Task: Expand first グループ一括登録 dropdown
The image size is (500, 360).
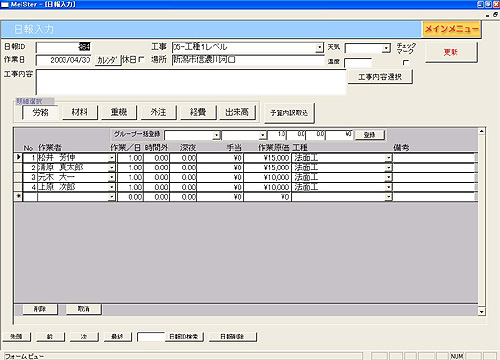Action: [216, 135]
